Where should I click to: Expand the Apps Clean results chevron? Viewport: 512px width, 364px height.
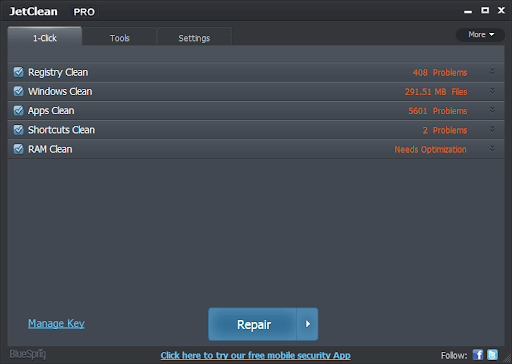[x=492, y=110]
